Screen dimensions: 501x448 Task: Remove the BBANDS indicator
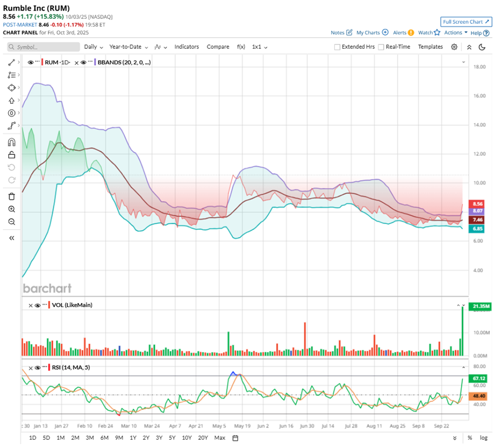tap(76, 63)
